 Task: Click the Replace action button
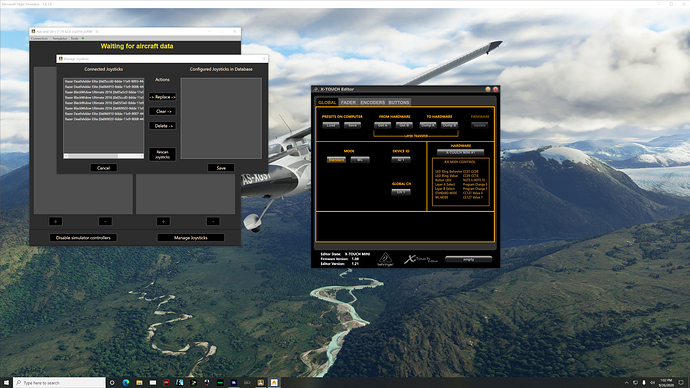(162, 97)
